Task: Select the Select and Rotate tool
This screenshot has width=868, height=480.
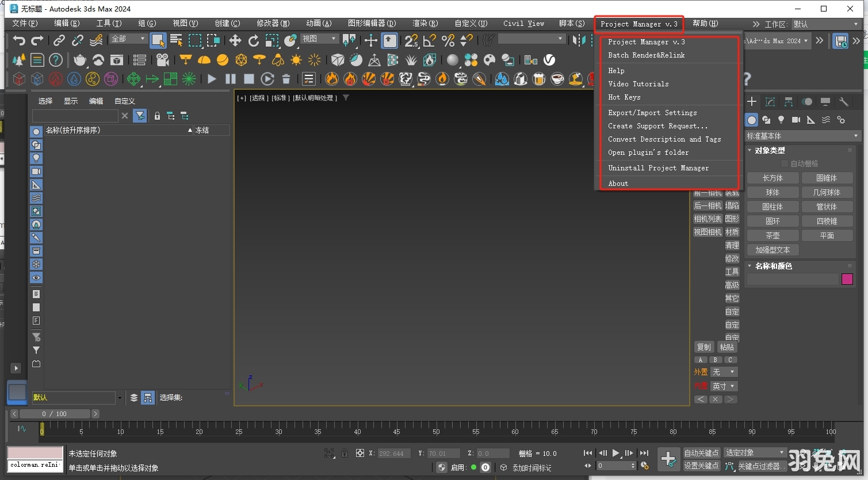Action: click(253, 40)
